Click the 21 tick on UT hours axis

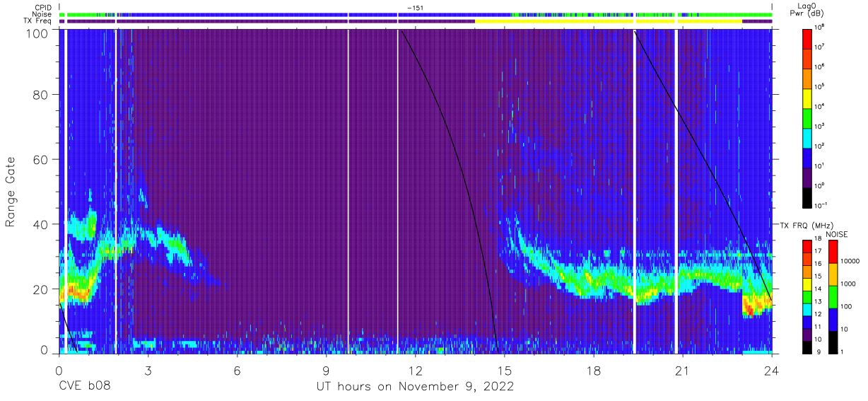click(683, 370)
